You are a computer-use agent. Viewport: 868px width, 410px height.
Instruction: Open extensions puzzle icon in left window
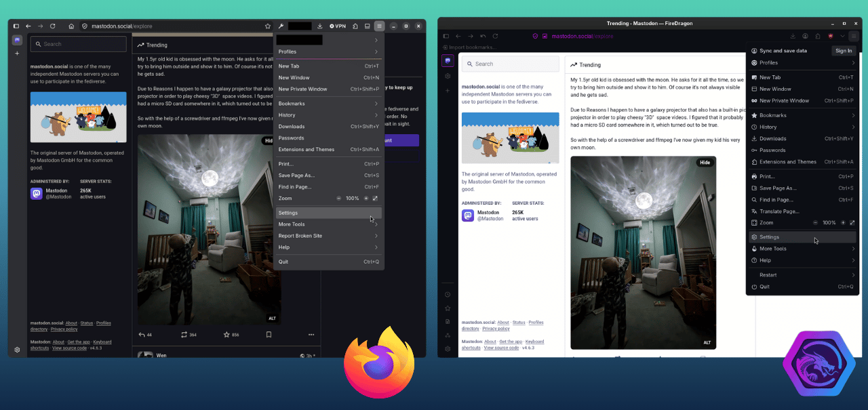click(x=355, y=26)
